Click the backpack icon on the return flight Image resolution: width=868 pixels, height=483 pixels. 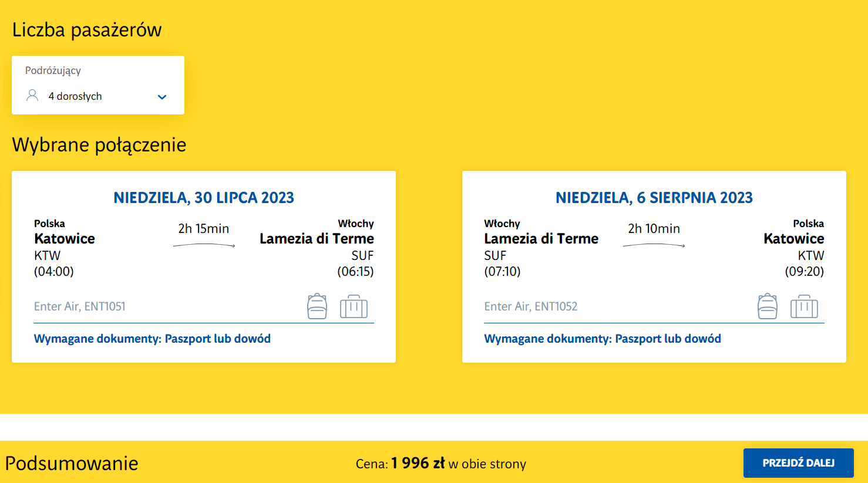click(767, 306)
